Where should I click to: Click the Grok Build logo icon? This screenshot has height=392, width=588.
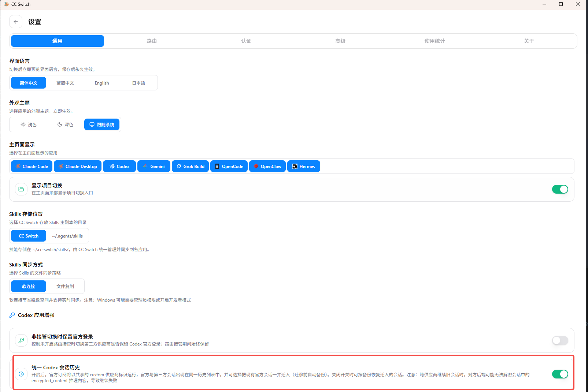179,166
